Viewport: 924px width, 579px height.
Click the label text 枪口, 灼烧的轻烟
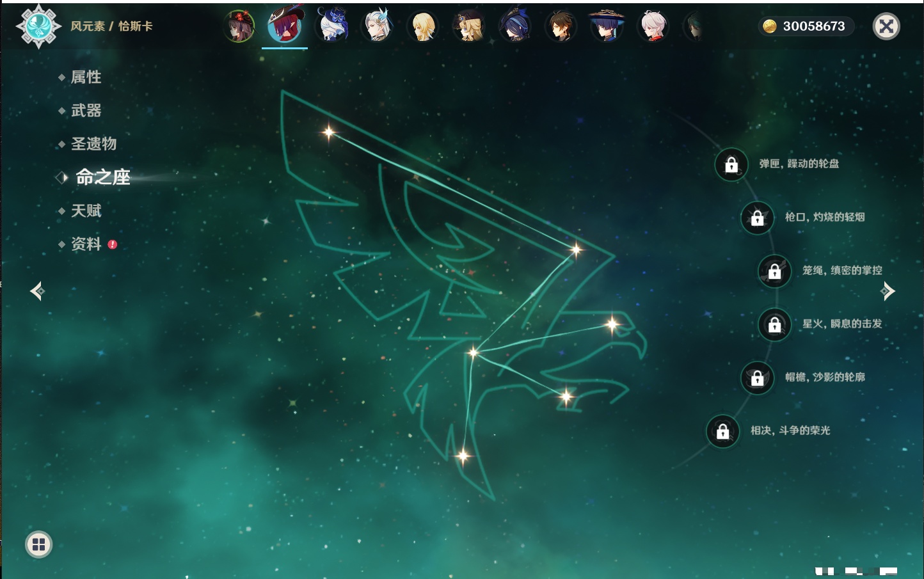click(x=825, y=217)
